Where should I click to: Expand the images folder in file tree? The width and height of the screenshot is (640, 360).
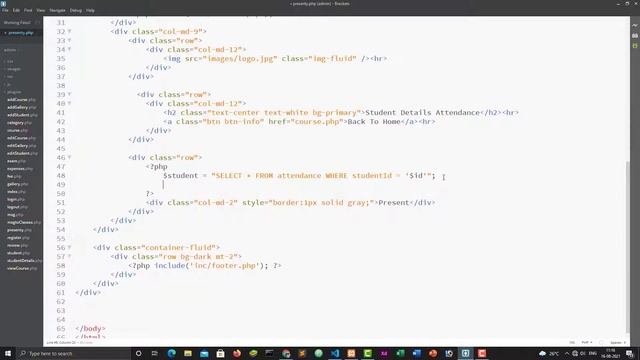[x=13, y=69]
